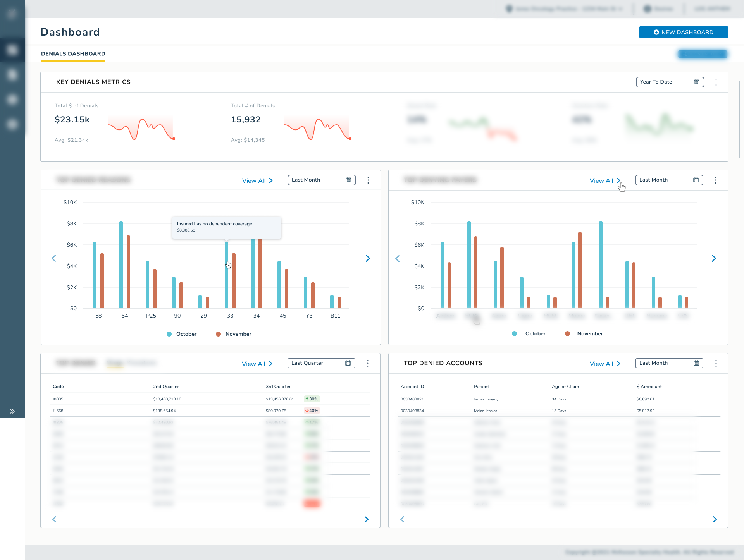
Task: Open three-dot menu in Last Quarter table panel
Action: pos(368,363)
